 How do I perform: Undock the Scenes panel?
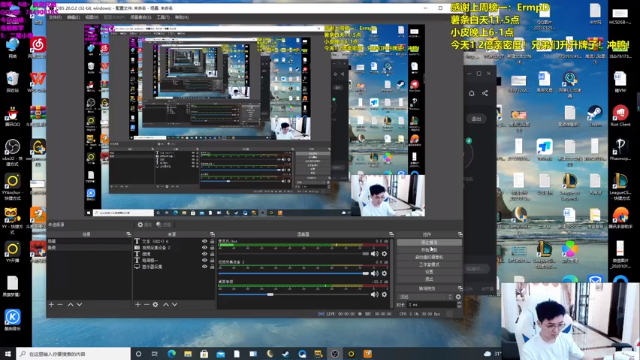click(129, 234)
